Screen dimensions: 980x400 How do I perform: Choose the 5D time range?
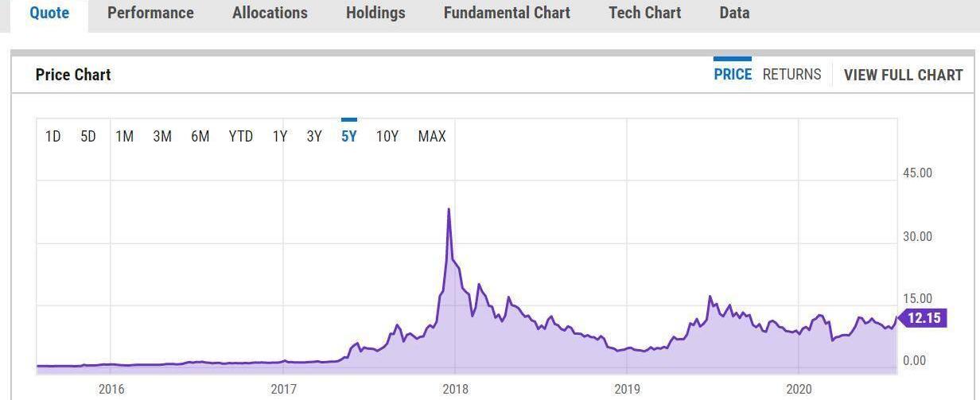(88, 137)
